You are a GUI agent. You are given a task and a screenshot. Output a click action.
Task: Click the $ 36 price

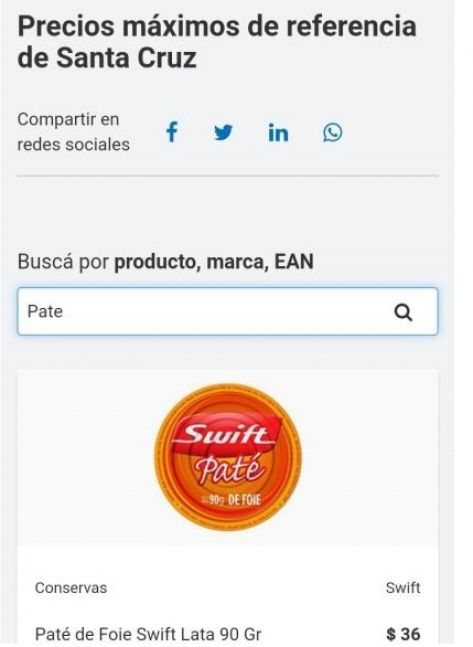[x=403, y=634]
